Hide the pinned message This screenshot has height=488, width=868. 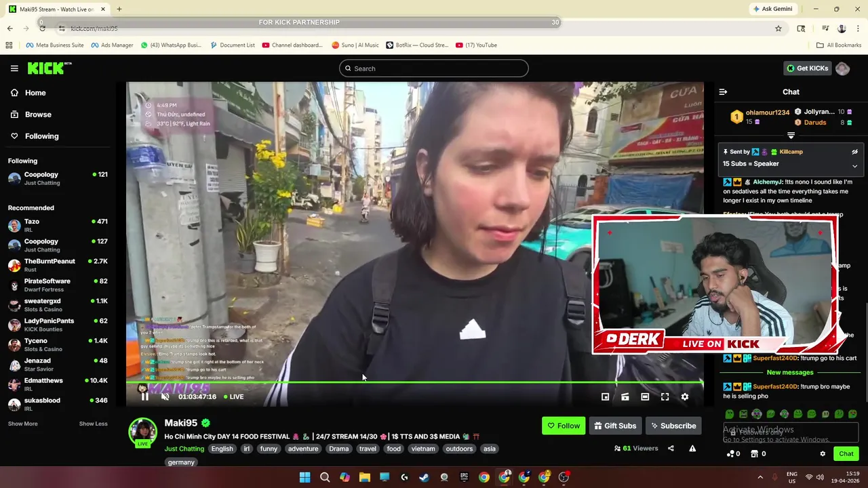point(854,152)
